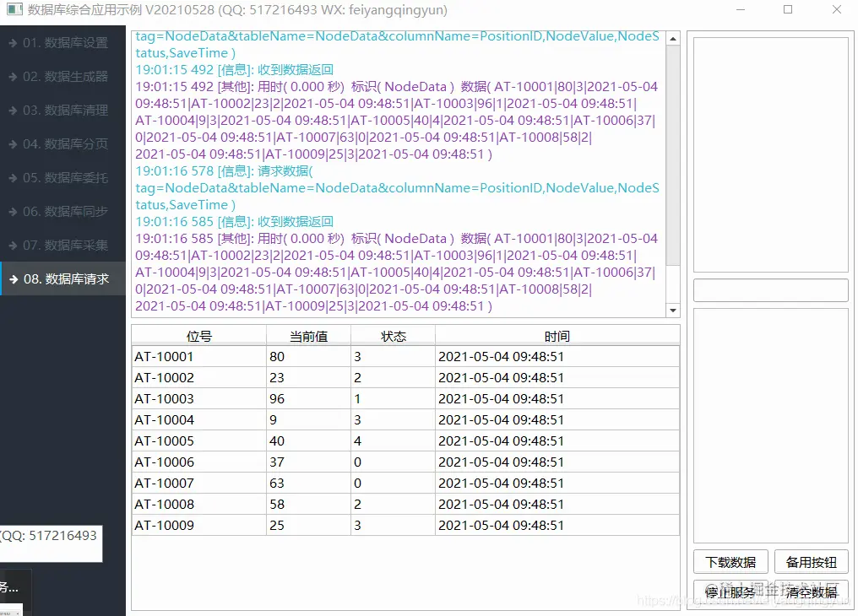Click the lower large text box on right
The height and width of the screenshot is (616, 858).
[x=770, y=425]
